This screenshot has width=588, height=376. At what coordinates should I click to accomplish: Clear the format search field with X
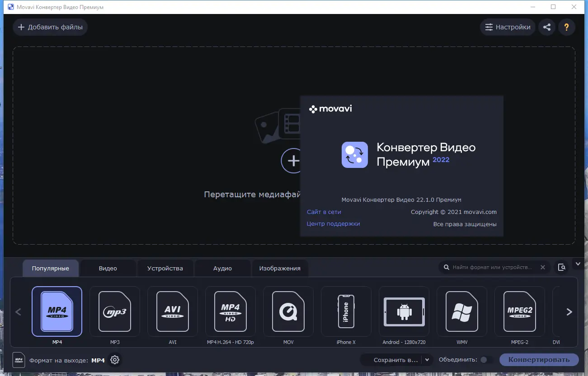[x=543, y=267]
